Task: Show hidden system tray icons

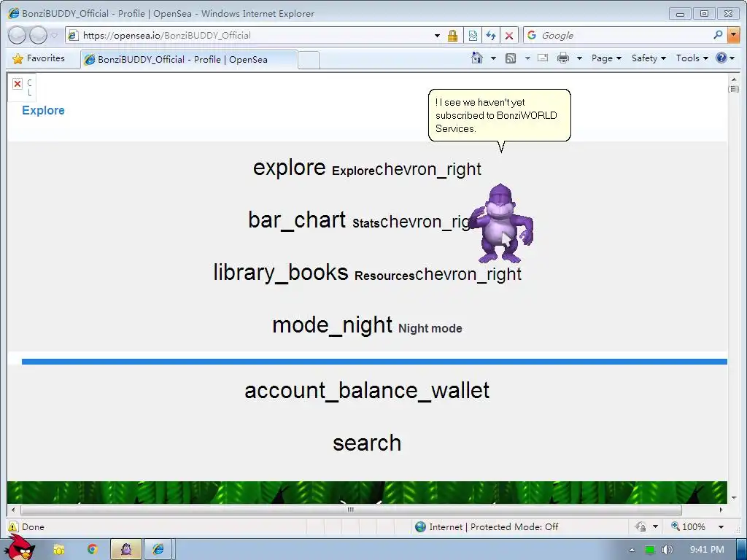Action: pyautogui.click(x=632, y=550)
